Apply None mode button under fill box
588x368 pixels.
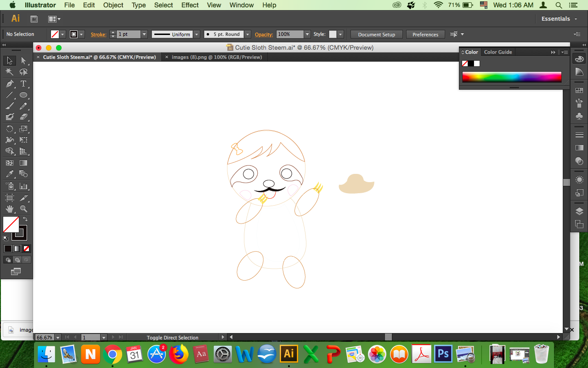[x=27, y=248]
